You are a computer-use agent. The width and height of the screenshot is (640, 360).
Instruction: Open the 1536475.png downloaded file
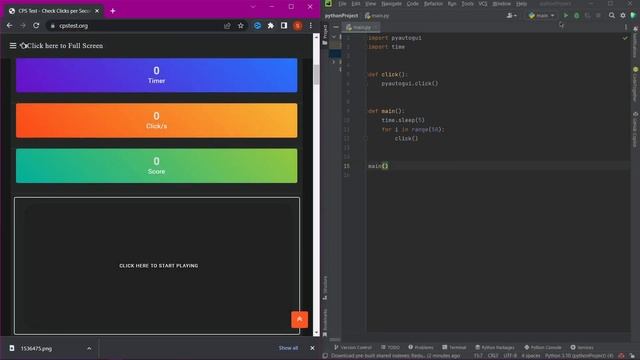click(x=36, y=349)
